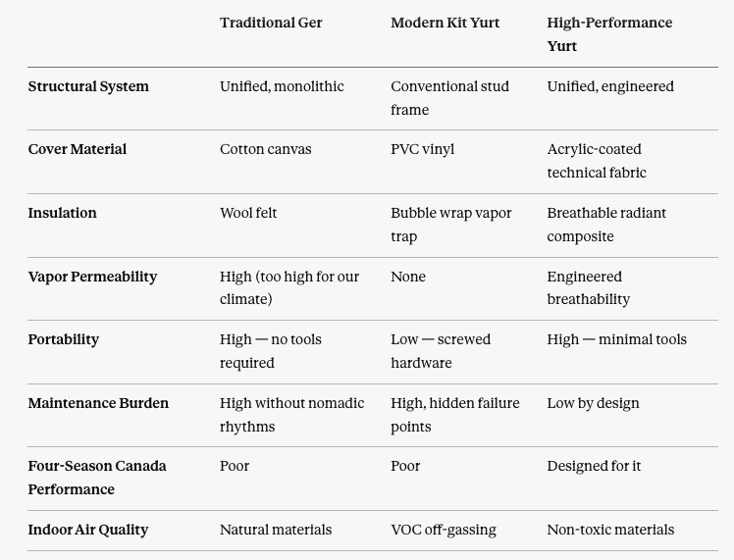
Task: Click the High-Performance Yurt column header
Action: (x=609, y=34)
